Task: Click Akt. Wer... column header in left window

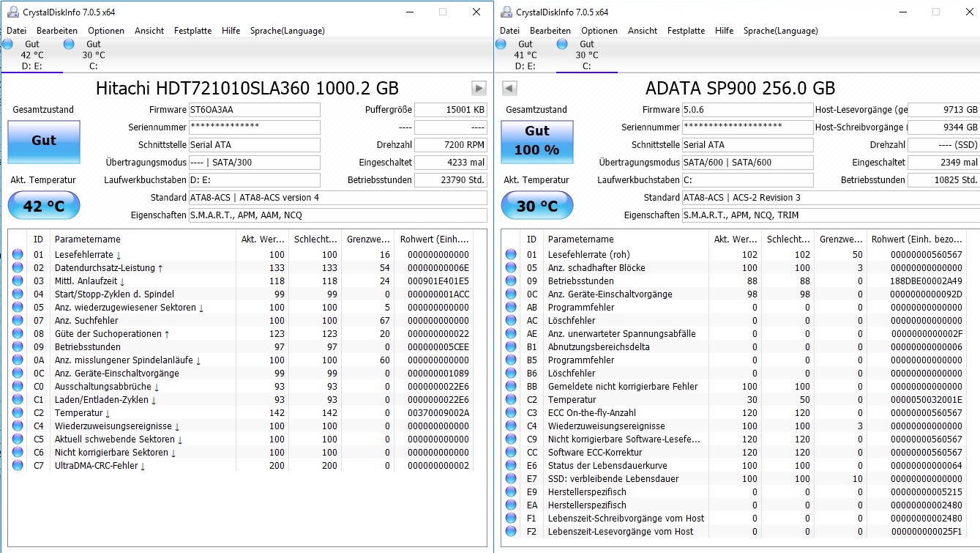Action: click(x=262, y=240)
